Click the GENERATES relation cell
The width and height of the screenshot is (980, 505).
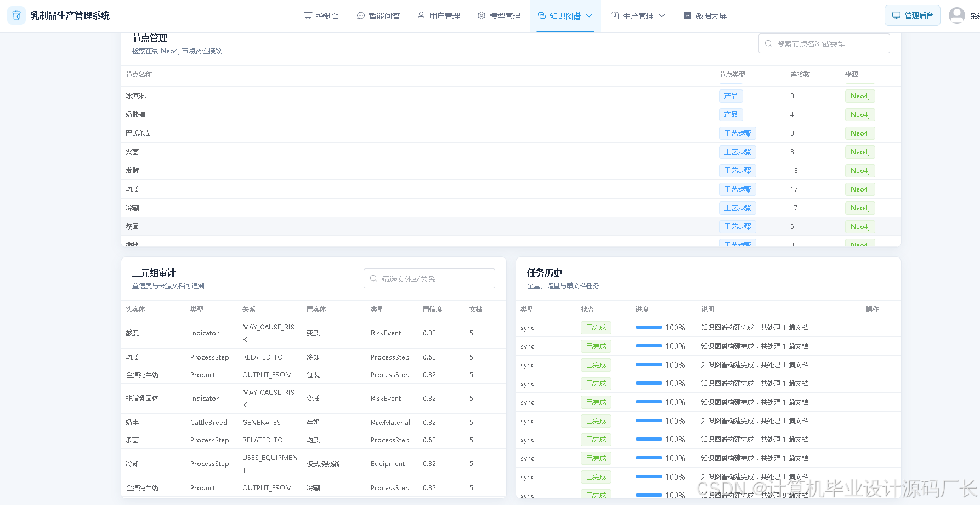click(x=262, y=423)
